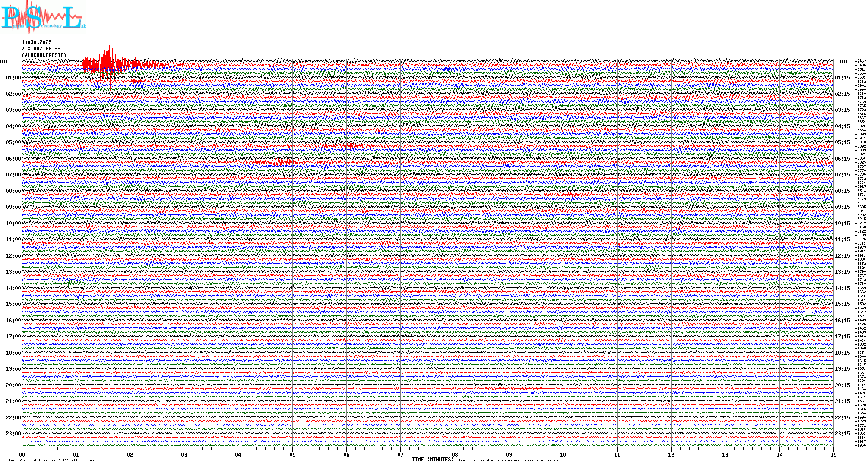
Task: Click the '00' minute tick on the bottom axis
Action: click(22, 455)
